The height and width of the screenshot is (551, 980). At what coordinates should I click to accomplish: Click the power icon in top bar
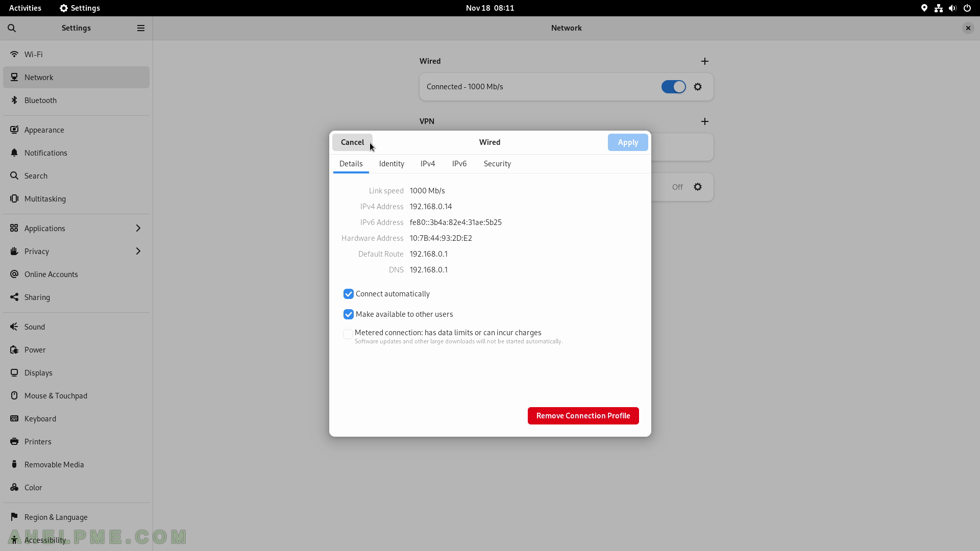pyautogui.click(x=967, y=8)
